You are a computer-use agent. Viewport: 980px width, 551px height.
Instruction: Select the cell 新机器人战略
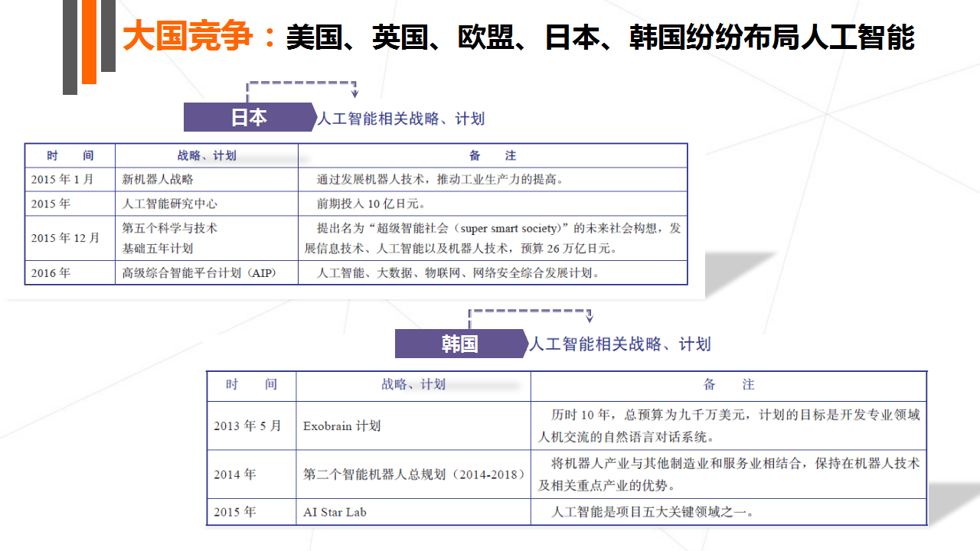click(x=207, y=180)
